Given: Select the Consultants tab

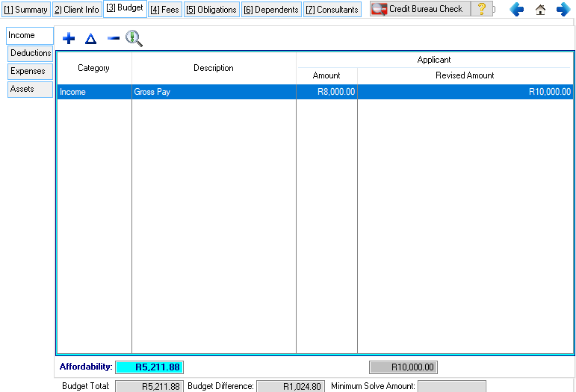Looking at the screenshot, I should (332, 10).
